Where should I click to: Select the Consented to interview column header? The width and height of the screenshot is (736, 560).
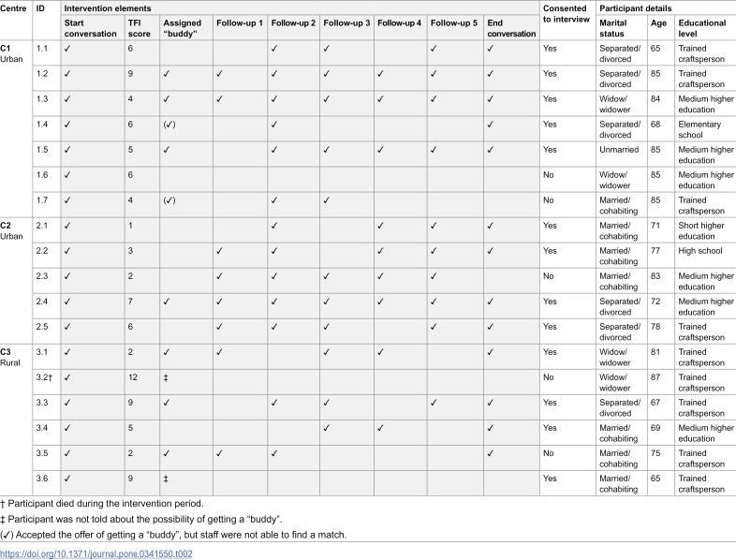567,14
